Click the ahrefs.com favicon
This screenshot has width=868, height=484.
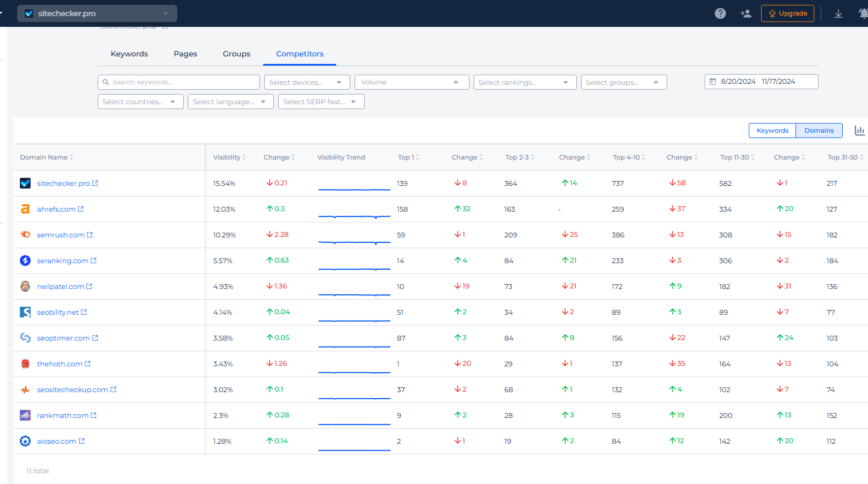pyautogui.click(x=25, y=209)
